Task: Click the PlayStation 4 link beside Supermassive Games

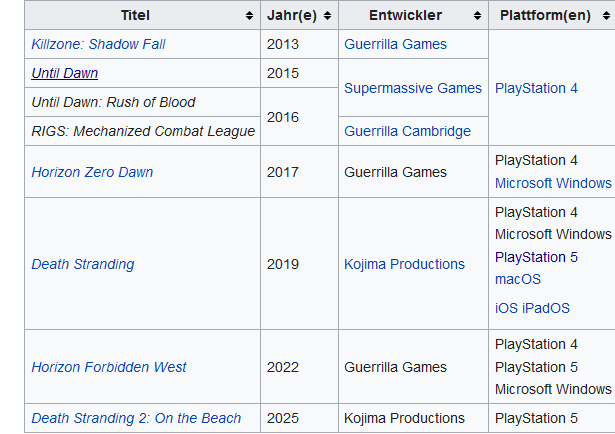Action: 536,88
